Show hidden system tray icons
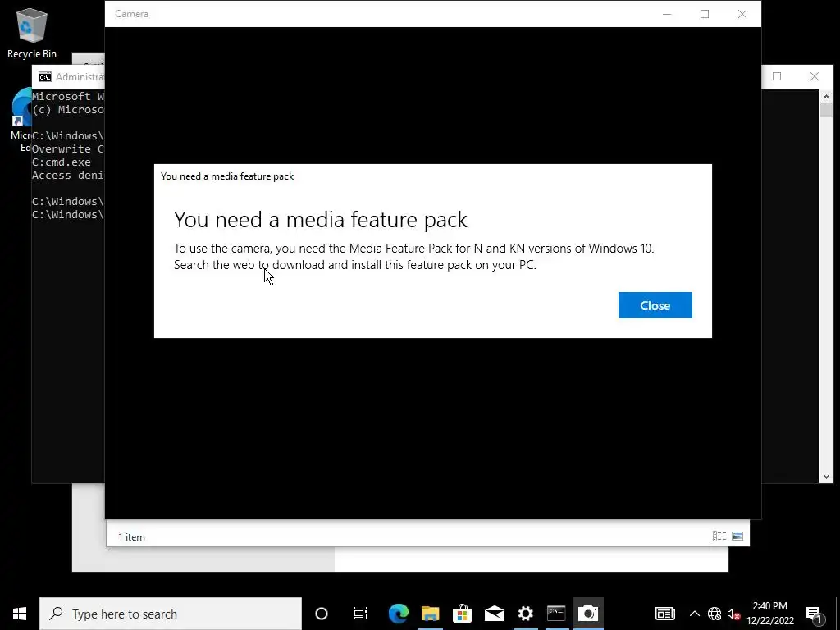The height and width of the screenshot is (630, 840). coord(694,614)
